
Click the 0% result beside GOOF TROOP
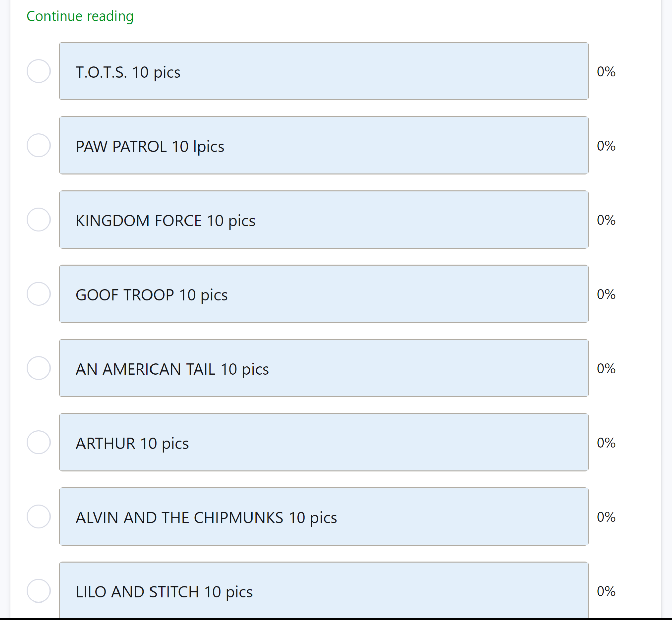tap(606, 294)
